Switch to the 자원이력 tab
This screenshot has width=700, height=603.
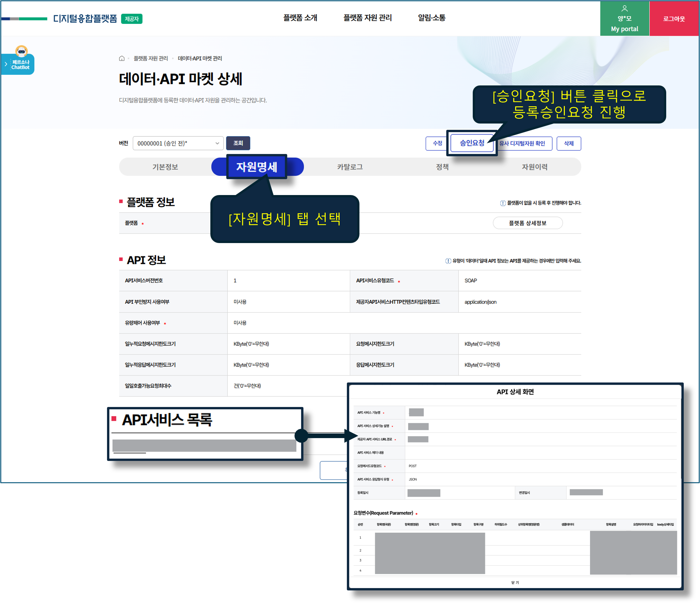click(x=535, y=167)
